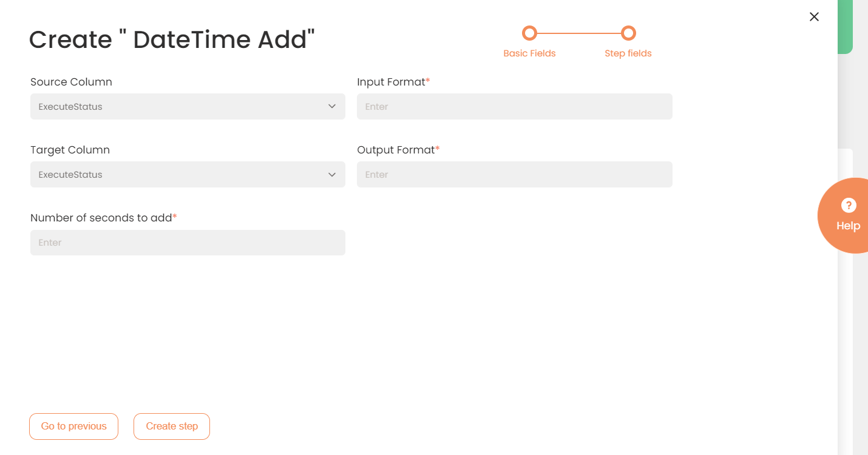Open Source Column ExecuteStatus combo box
The width and height of the screenshot is (868, 455).
[188, 106]
